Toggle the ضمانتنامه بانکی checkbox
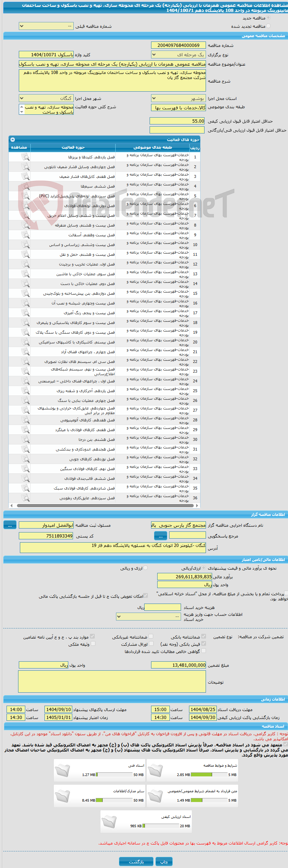 coord(203,636)
